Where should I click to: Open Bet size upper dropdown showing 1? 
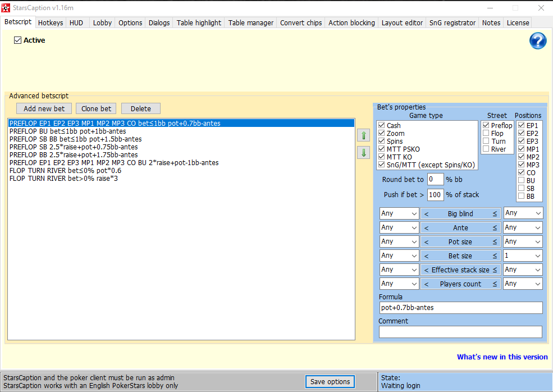tap(523, 256)
